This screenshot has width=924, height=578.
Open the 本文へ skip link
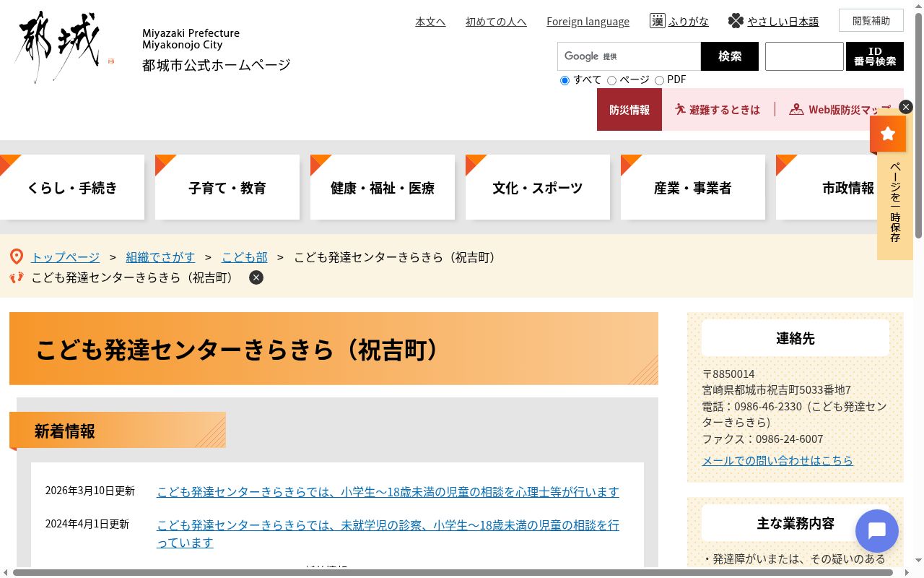[430, 22]
